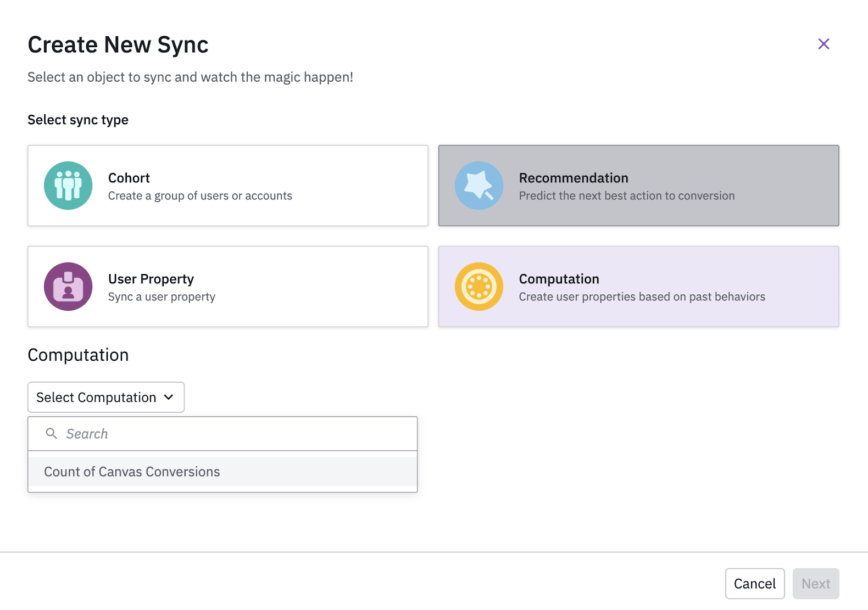The width and height of the screenshot is (868, 610).
Task: Choose the Recommendation sync type title
Action: [x=573, y=178]
